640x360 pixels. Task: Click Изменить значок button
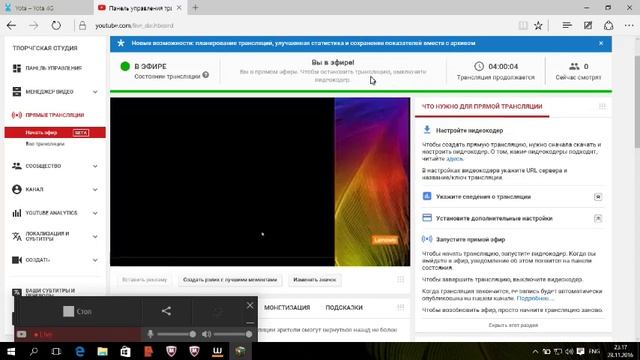coord(315,280)
